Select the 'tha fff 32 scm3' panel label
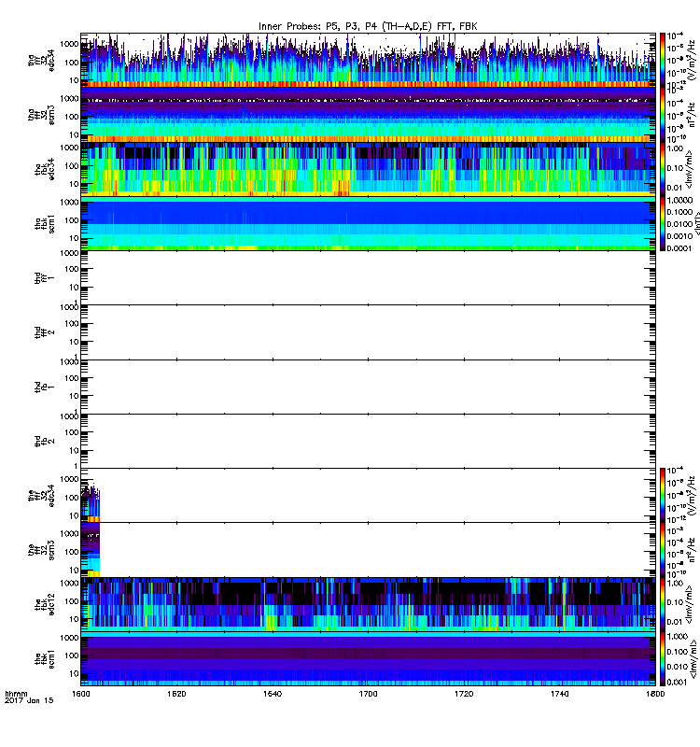Image resolution: width=700 pixels, height=747 pixels. [x=41, y=115]
